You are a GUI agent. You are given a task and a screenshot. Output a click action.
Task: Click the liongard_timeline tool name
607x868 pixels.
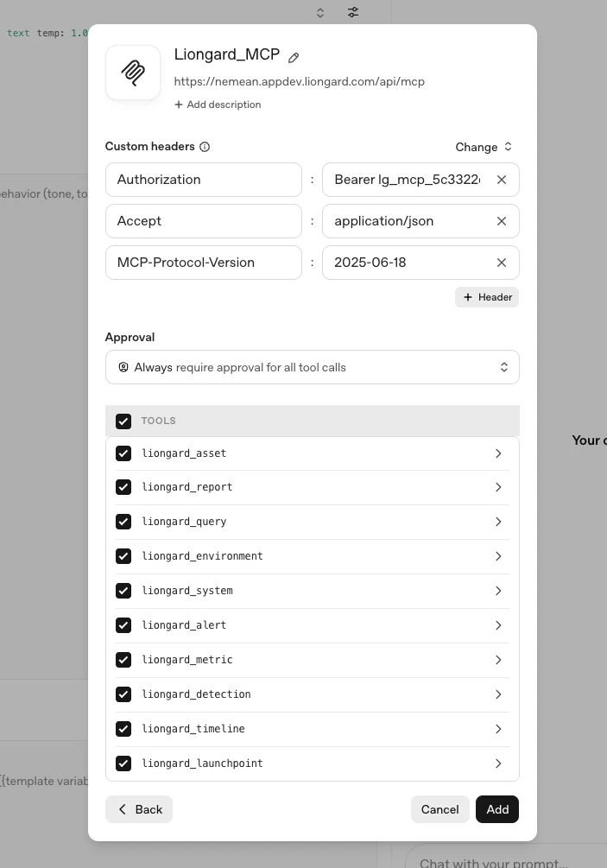pyautogui.click(x=193, y=728)
